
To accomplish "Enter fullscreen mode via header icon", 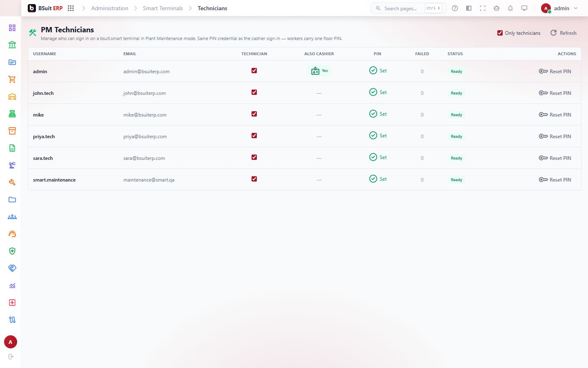I will pos(483,8).
